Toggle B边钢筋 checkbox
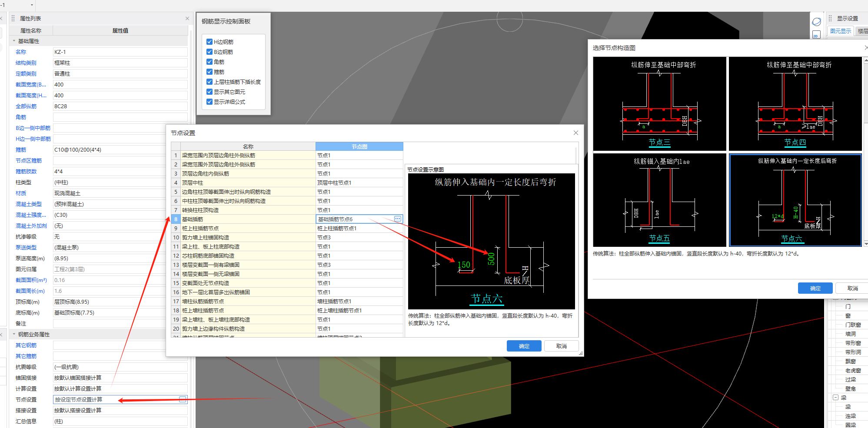This screenshot has height=428, width=868. click(210, 52)
